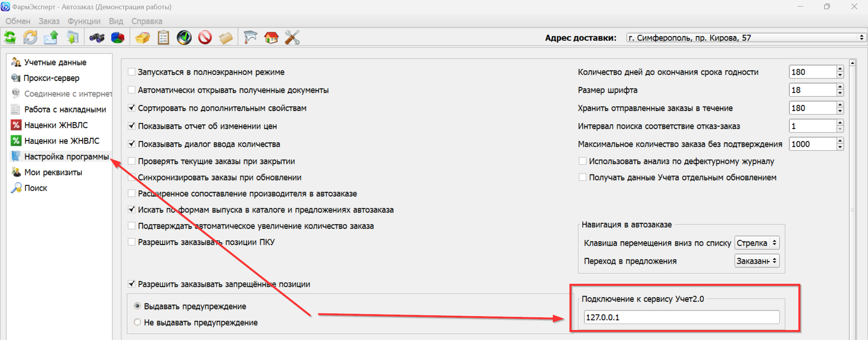Open the wrench and screwdriver settings icon
The height and width of the screenshot is (340, 868).
pyautogui.click(x=292, y=38)
